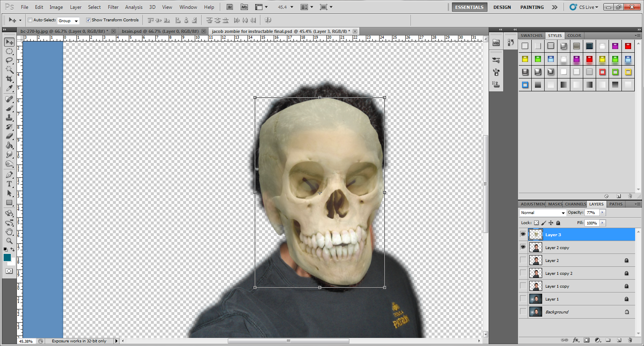644x346 pixels.
Task: Toggle Show Transform Controls checkbox
Action: pyautogui.click(x=88, y=20)
